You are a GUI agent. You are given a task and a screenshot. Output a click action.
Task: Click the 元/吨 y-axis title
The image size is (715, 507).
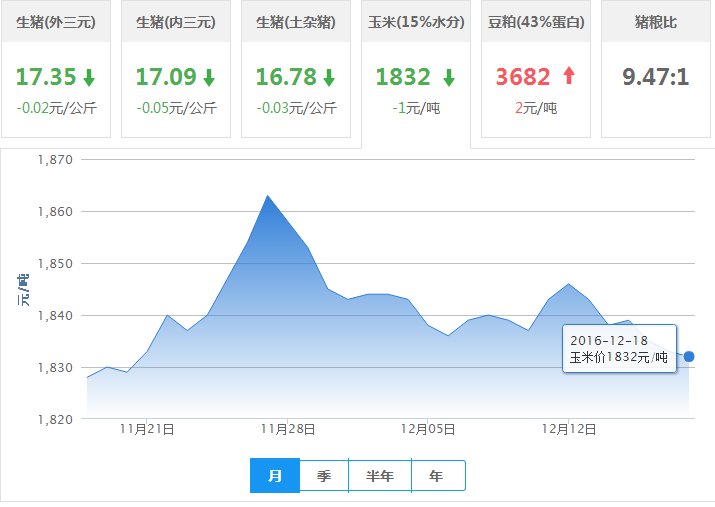coord(23,290)
